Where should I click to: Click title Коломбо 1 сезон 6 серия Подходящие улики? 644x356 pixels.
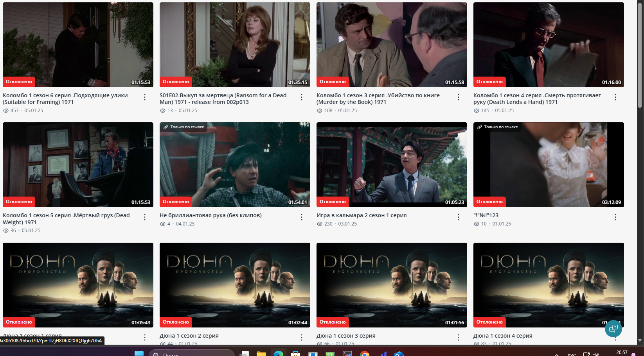(65, 98)
